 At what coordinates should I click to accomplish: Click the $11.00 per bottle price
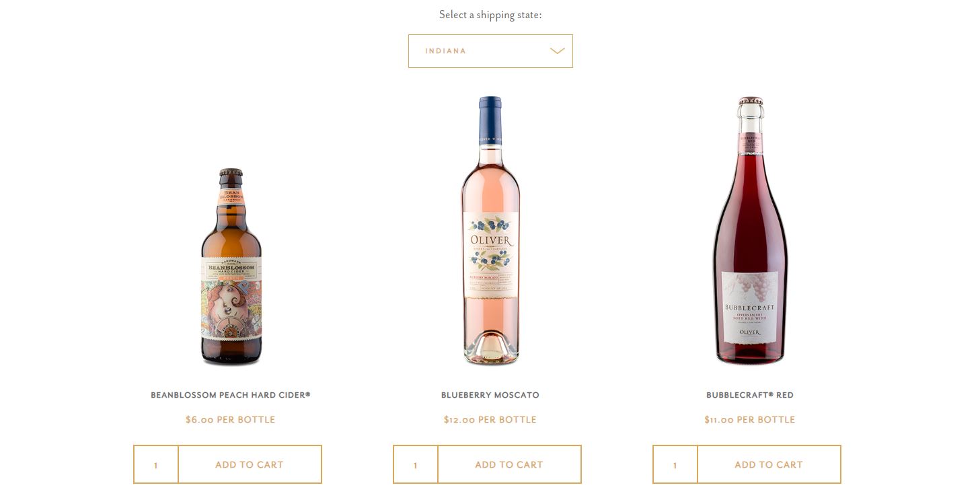750,420
